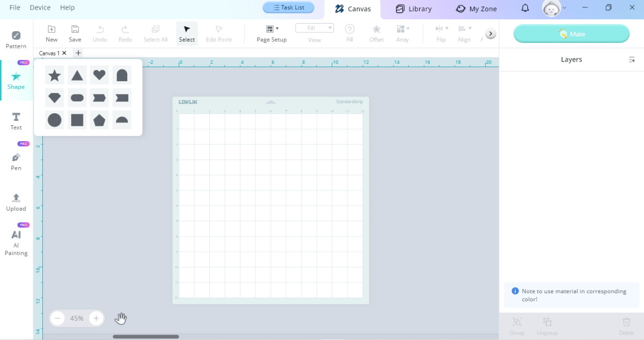Open the Device menu
The image size is (644, 340).
coord(40,8)
